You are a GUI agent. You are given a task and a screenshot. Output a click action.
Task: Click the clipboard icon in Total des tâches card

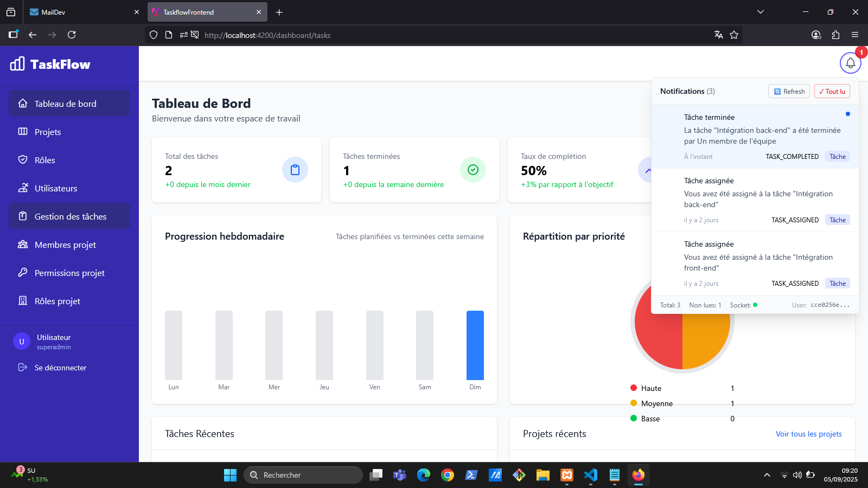[x=295, y=170]
